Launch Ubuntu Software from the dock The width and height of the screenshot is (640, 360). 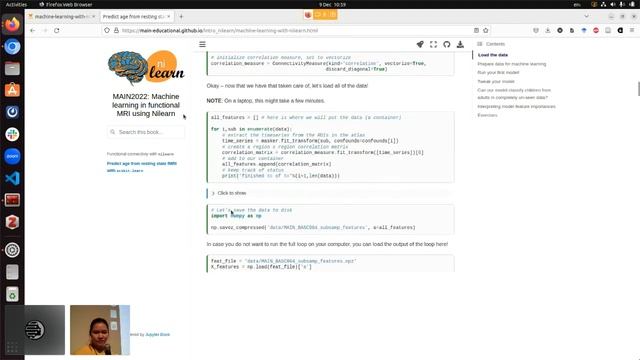tap(12, 90)
